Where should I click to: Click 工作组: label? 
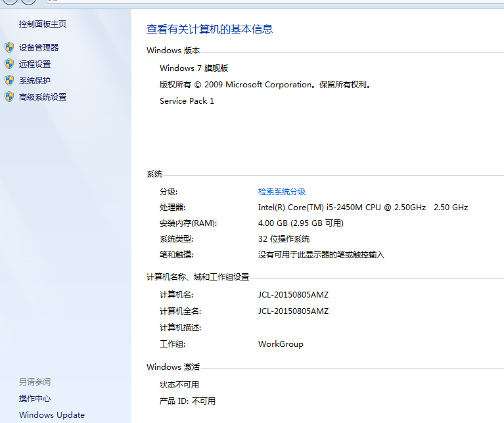(x=173, y=344)
